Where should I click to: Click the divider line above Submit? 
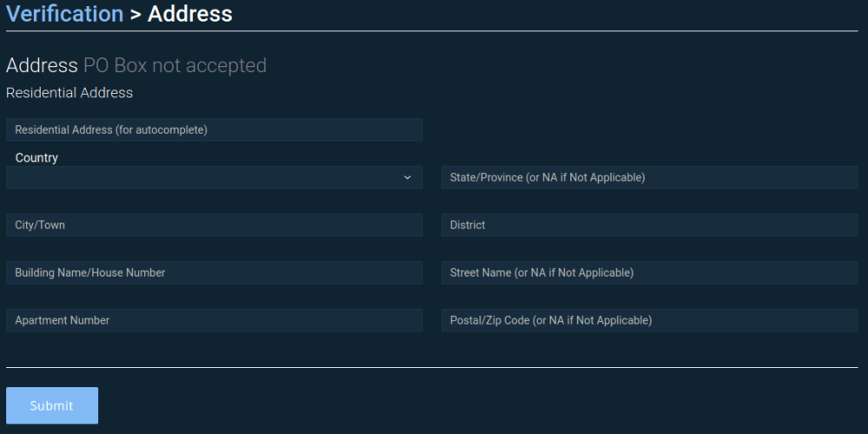[x=431, y=367]
